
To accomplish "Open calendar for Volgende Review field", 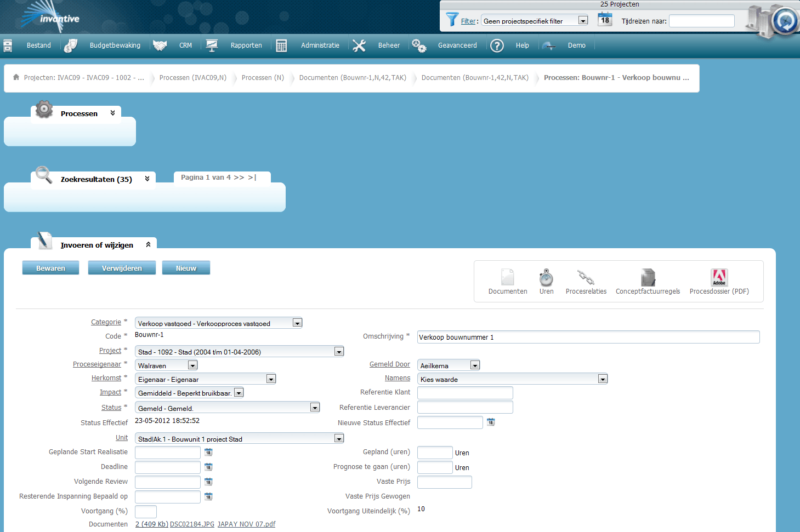I will point(208,482).
